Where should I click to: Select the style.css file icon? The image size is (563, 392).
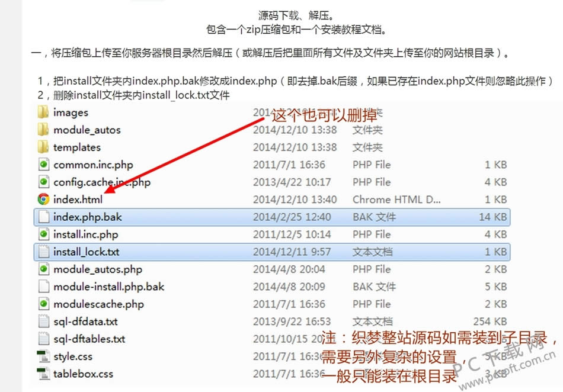tap(43, 356)
